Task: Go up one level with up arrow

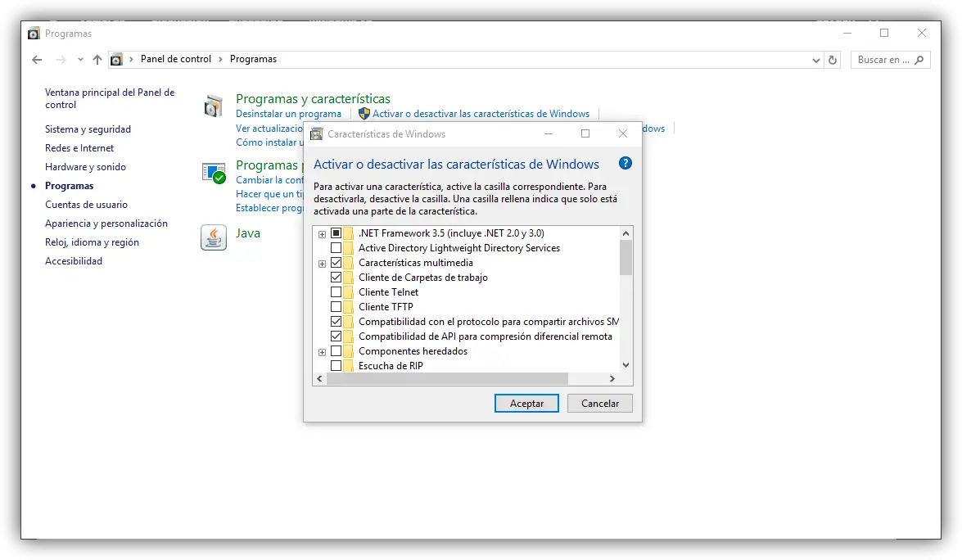Action: click(97, 60)
